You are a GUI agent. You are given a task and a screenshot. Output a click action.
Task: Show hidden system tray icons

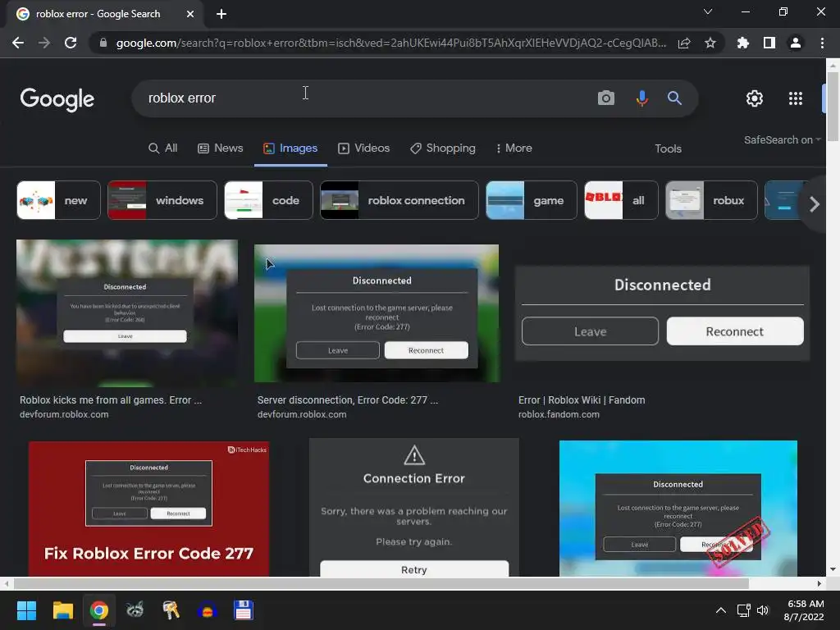point(720,610)
